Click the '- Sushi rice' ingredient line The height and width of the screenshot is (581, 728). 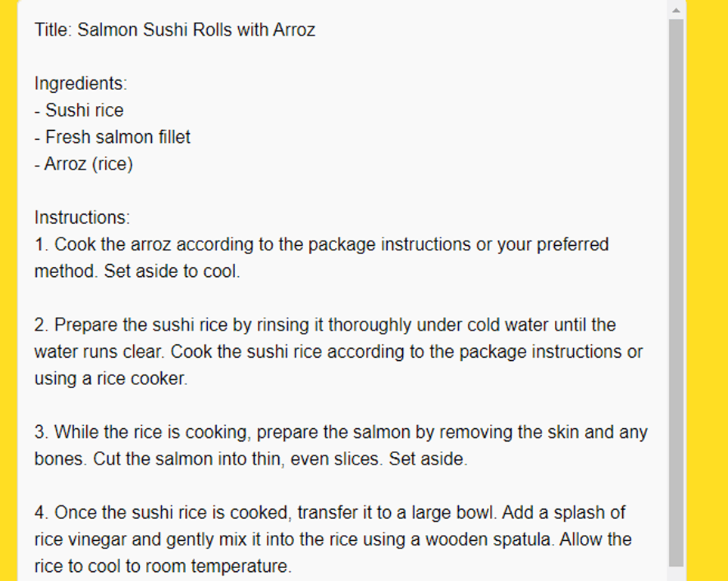tap(79, 110)
